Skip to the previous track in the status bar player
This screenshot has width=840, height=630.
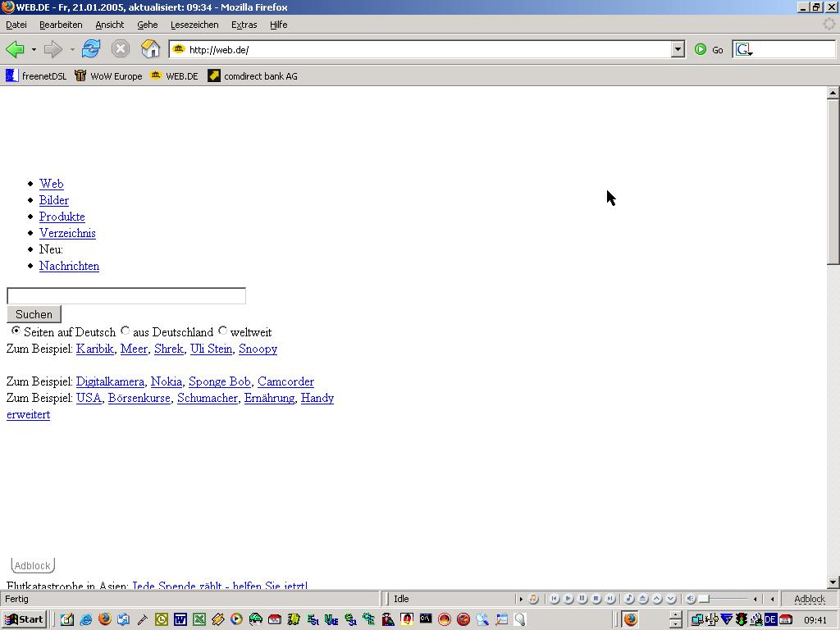[x=555, y=599]
